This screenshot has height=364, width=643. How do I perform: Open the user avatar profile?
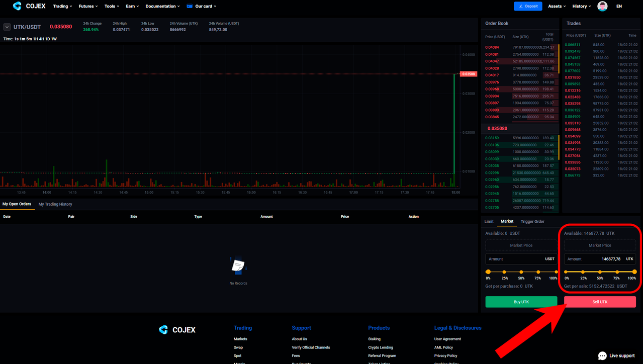(602, 6)
